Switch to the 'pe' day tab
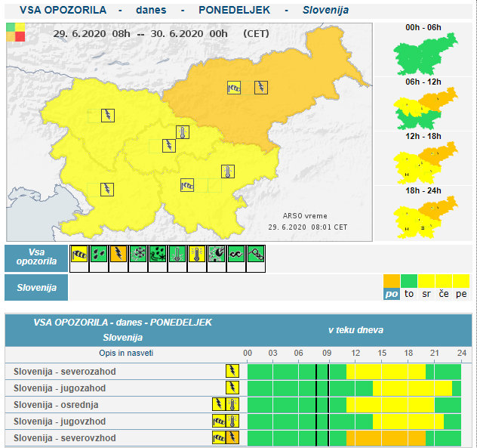This screenshot has height=448, width=477. (x=461, y=294)
